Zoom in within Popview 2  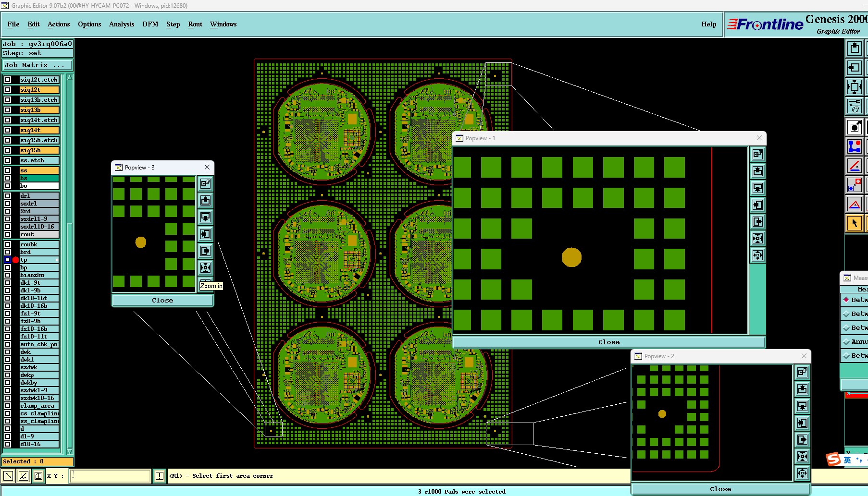[802, 457]
